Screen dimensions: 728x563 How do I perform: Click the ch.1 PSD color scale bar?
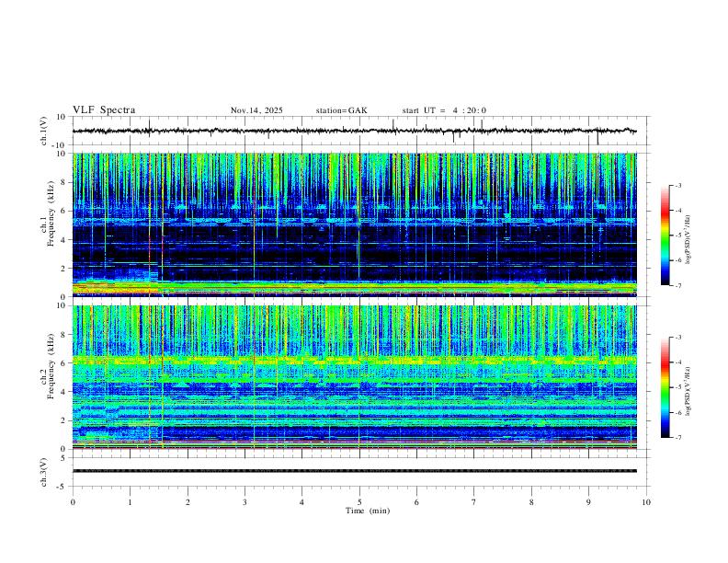[665, 236]
